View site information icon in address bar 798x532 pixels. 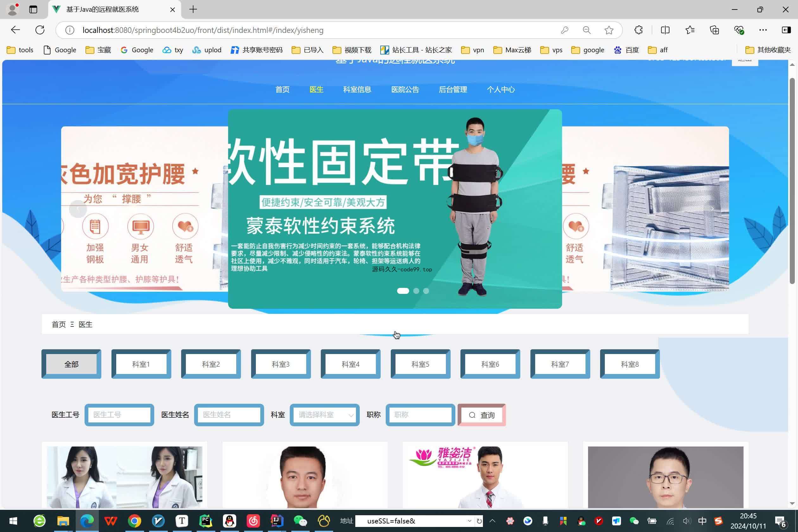[70, 30]
